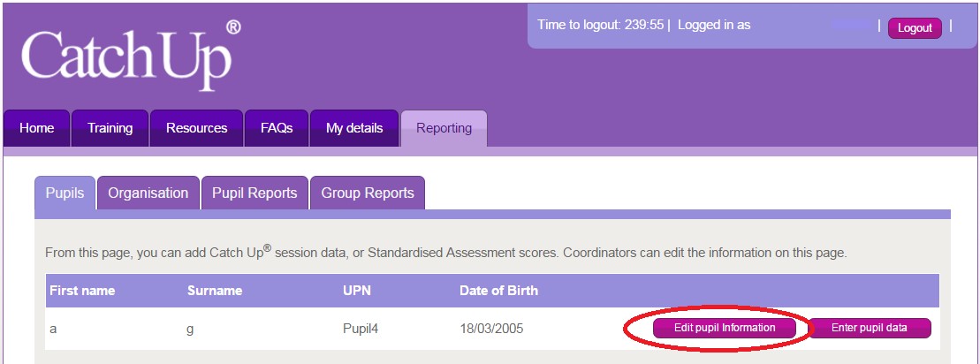This screenshot has height=364, width=980.
Task: Open the My details tab
Action: [x=354, y=128]
